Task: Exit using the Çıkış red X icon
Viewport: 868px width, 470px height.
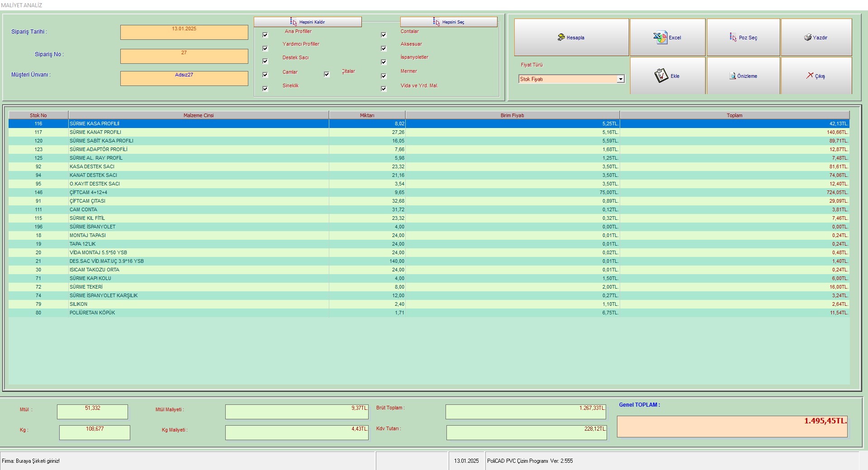Action: click(810, 76)
